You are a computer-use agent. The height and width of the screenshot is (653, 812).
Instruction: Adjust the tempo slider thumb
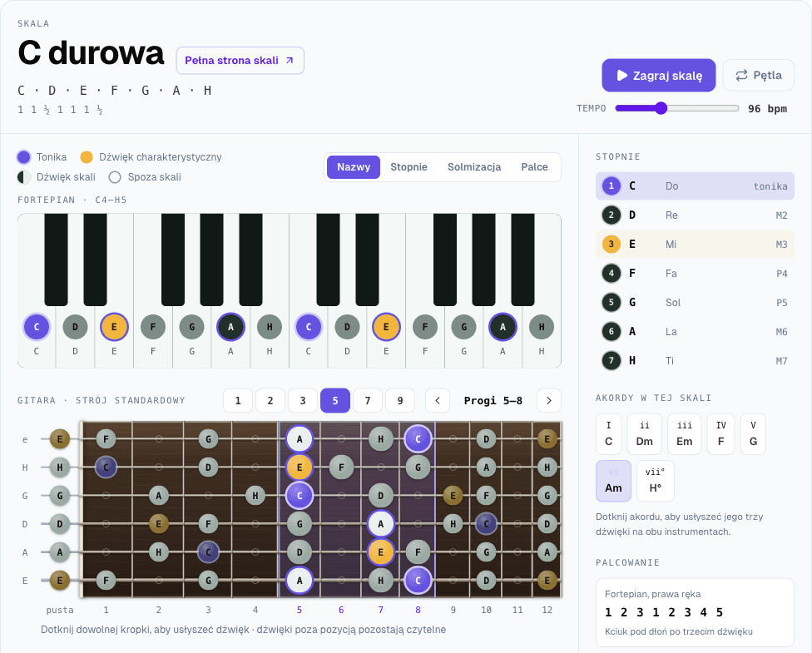pyautogui.click(x=661, y=108)
